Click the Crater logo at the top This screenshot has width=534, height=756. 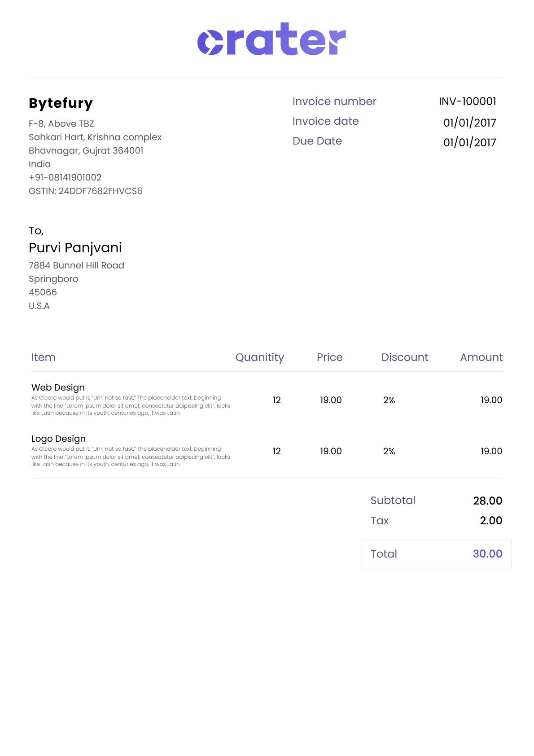(271, 40)
